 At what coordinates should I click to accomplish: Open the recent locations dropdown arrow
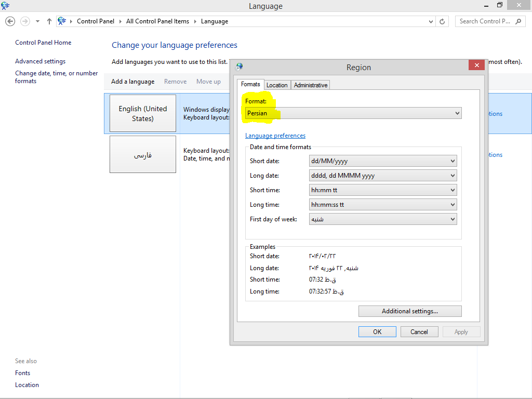(37, 21)
